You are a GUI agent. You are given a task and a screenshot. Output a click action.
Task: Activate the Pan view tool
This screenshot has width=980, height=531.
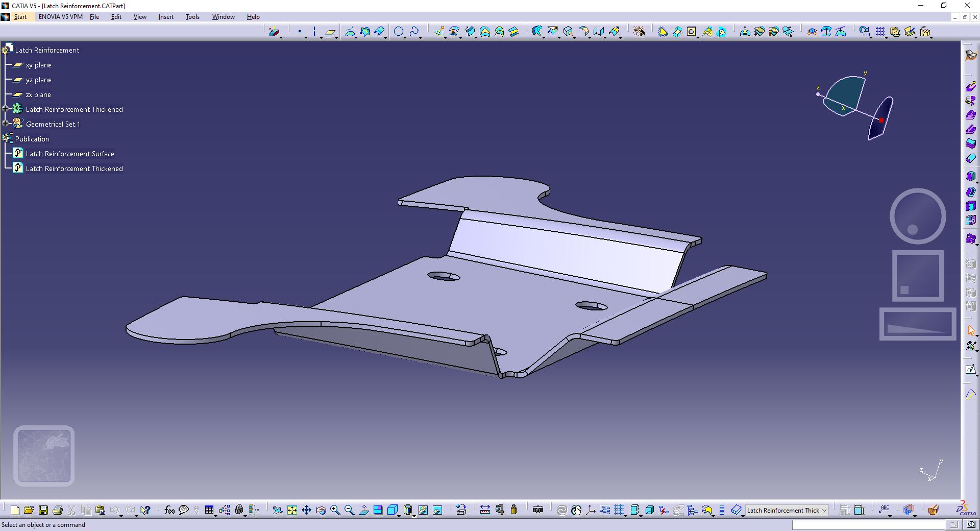click(306, 510)
